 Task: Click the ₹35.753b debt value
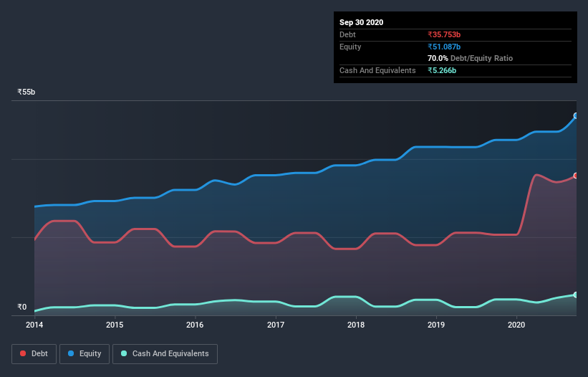[x=444, y=34]
